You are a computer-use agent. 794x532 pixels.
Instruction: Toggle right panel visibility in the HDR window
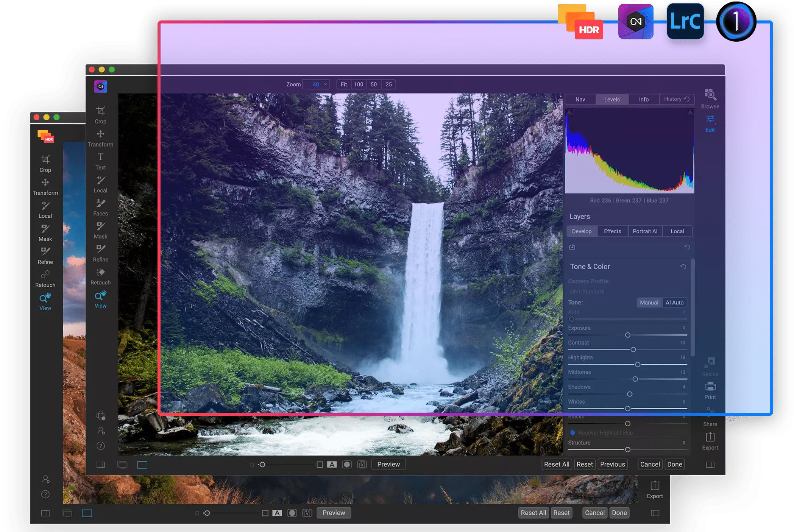point(655,513)
